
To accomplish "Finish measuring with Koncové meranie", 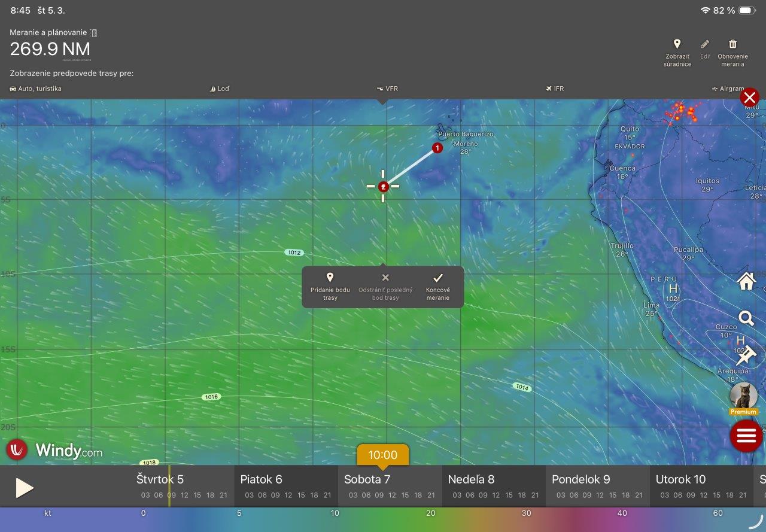I will (437, 286).
